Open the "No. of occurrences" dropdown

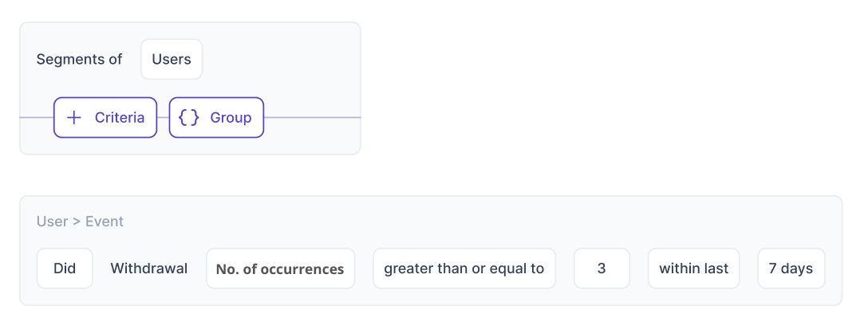[280, 268]
